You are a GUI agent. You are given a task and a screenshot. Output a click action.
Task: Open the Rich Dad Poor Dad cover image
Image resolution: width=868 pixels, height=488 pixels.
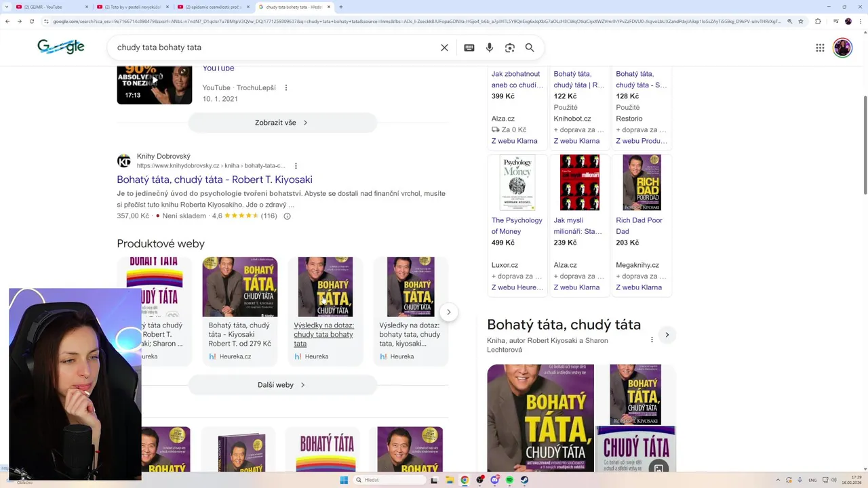(x=642, y=182)
